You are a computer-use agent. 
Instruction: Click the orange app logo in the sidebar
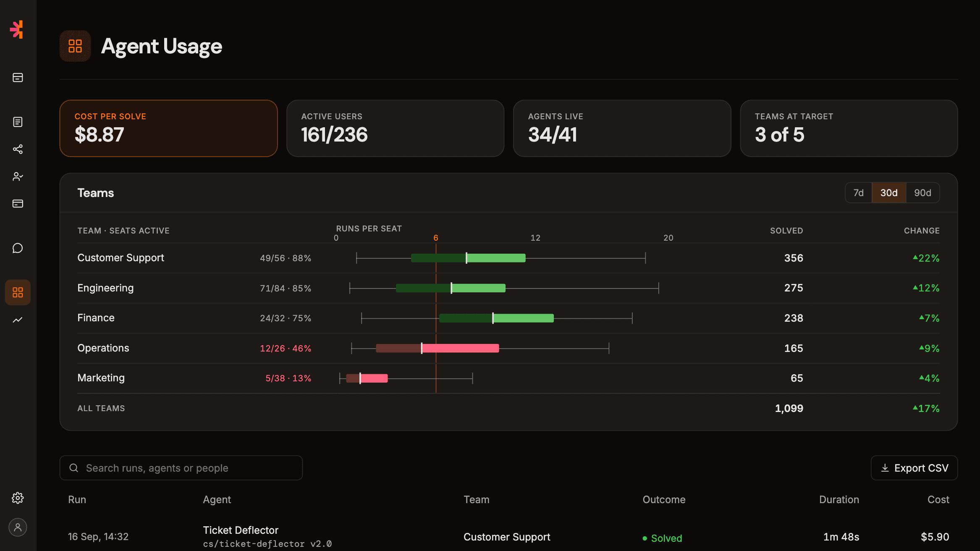click(17, 29)
